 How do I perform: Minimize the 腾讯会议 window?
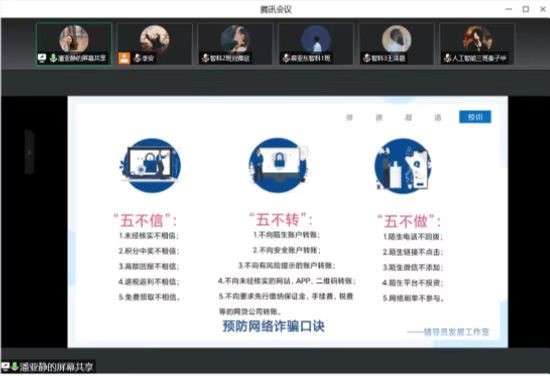pyautogui.click(x=508, y=9)
